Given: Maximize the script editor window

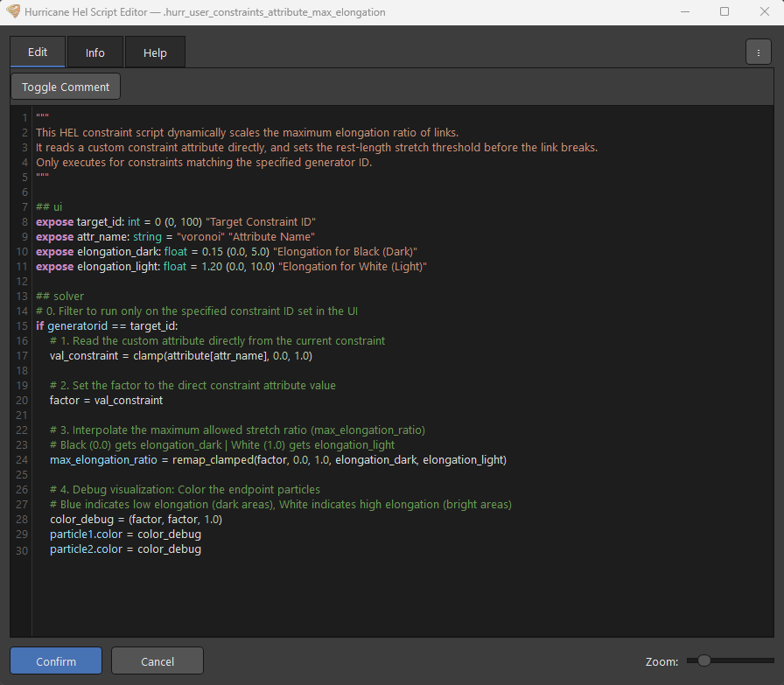Looking at the screenshot, I should 724,11.
